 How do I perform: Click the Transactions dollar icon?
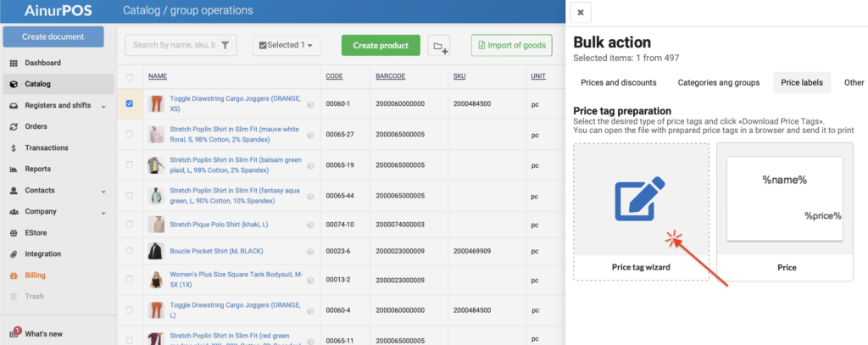pyautogui.click(x=14, y=147)
